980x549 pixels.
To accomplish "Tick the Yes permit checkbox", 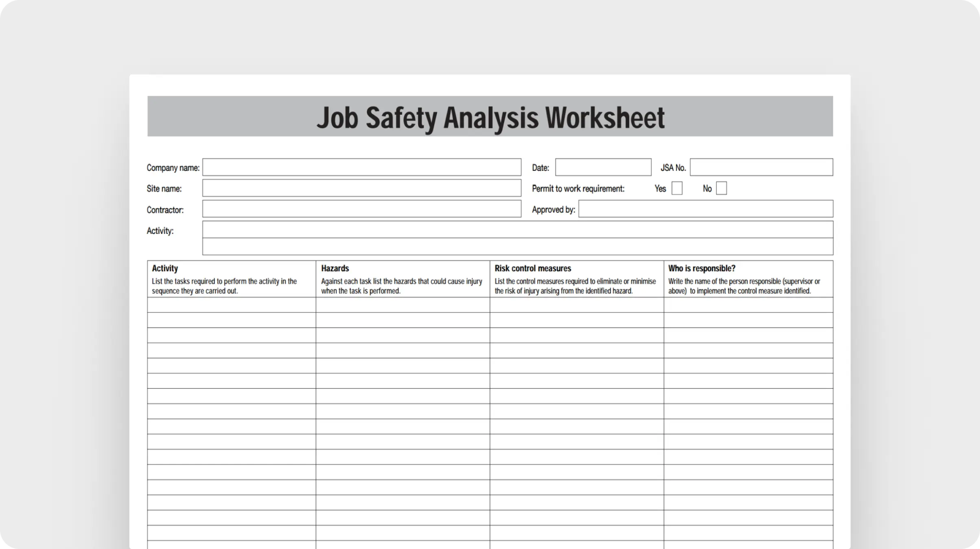I will pos(677,188).
